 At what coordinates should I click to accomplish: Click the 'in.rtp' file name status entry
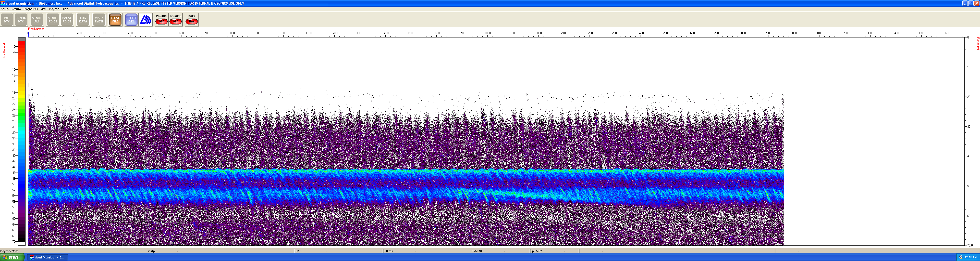[151, 251]
